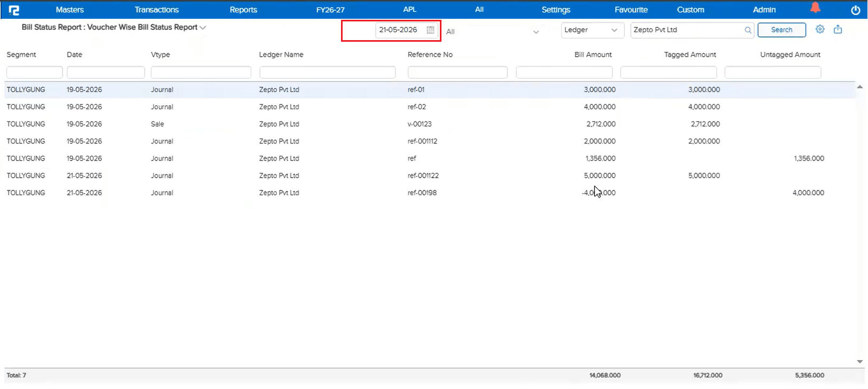Click the Search button

781,30
